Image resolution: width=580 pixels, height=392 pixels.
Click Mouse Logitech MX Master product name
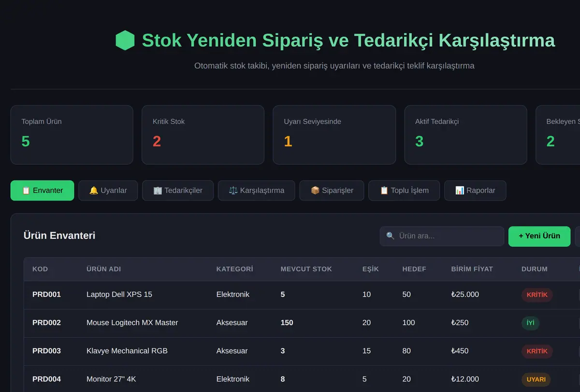pyautogui.click(x=132, y=322)
